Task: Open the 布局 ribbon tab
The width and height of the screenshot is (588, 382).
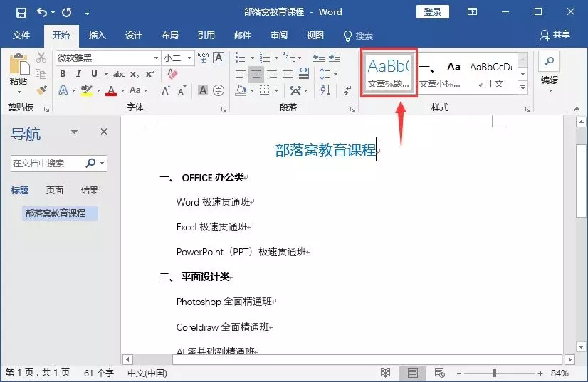Action: 170,36
